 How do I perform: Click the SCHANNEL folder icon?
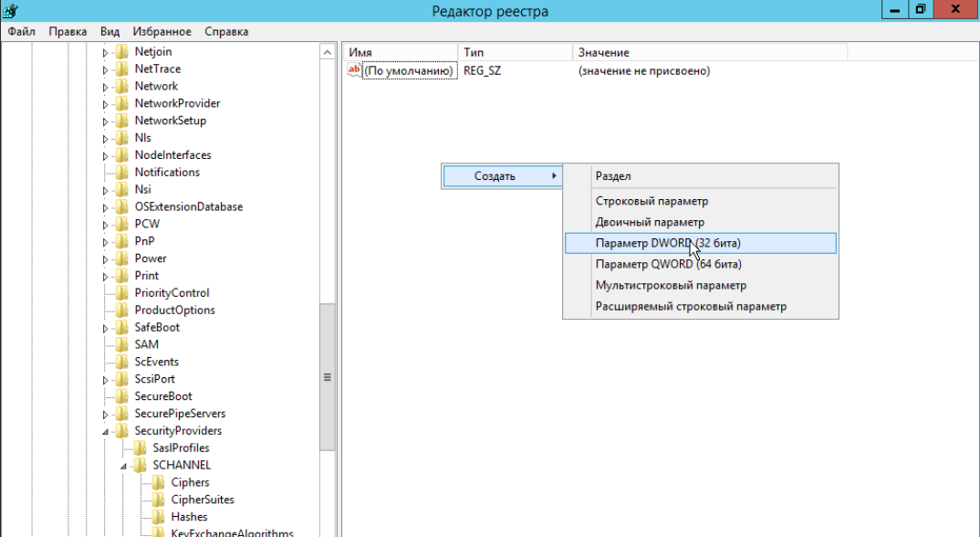point(141,466)
